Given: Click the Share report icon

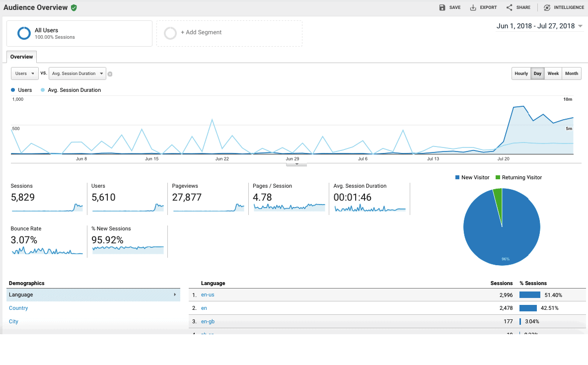Looking at the screenshot, I should pyautogui.click(x=508, y=7).
